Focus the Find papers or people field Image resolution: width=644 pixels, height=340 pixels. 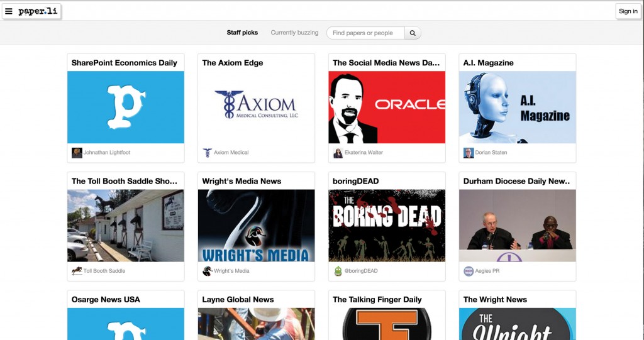365,33
